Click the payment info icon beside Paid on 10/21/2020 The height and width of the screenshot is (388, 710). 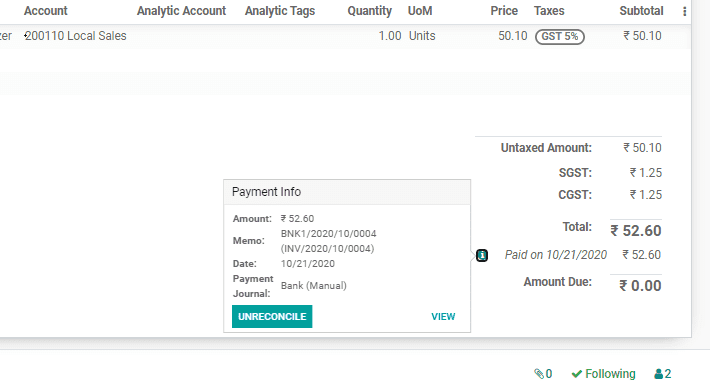[x=482, y=255]
